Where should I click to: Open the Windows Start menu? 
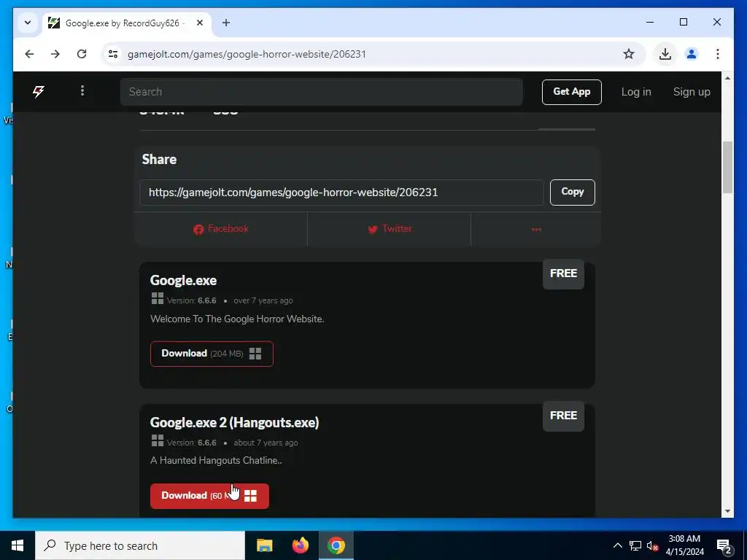18,545
